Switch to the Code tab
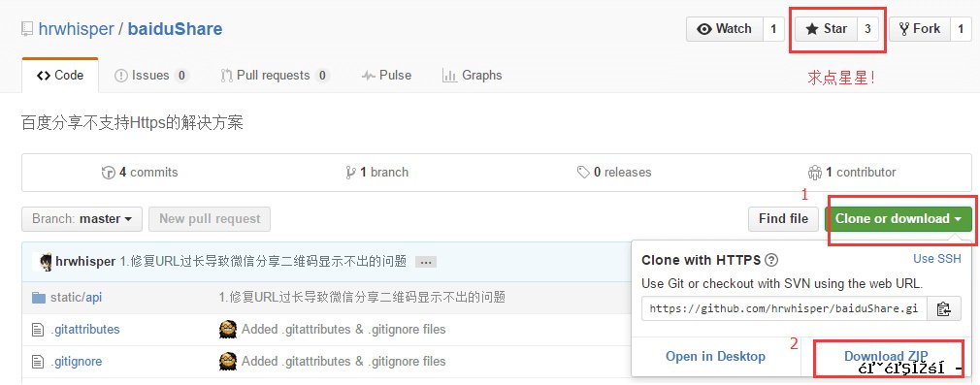980x385 pixels. (x=60, y=76)
